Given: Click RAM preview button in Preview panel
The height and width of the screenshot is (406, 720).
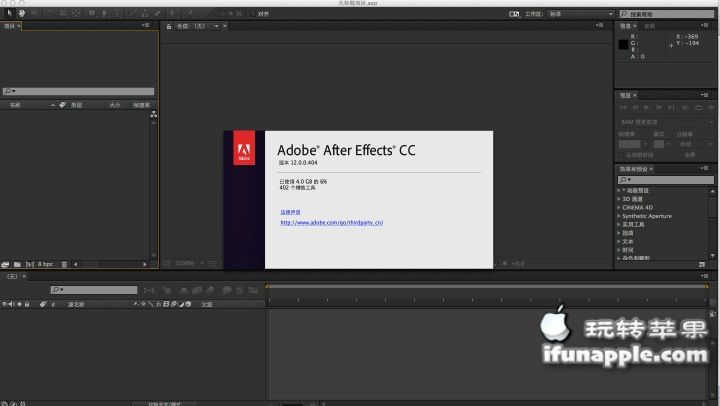Looking at the screenshot, I should coord(711,107).
